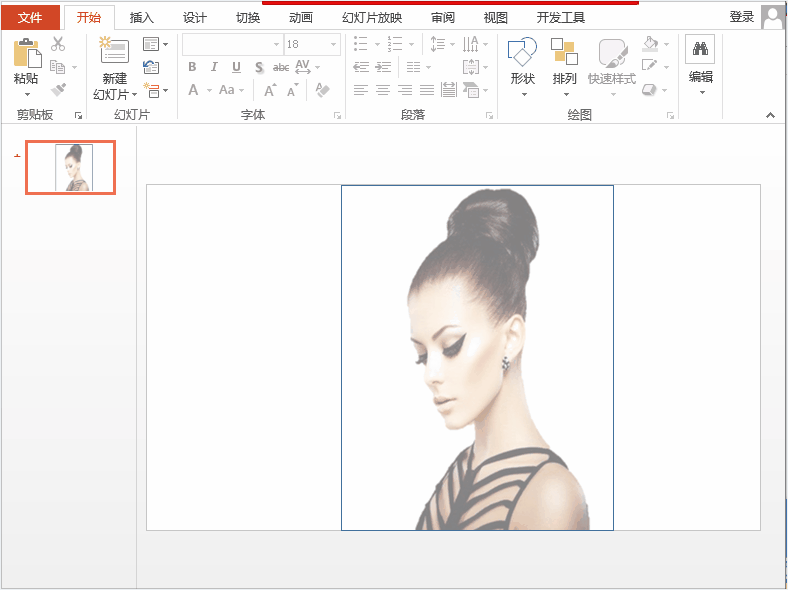The height and width of the screenshot is (590, 788).
Task: Click the Font Color A icon
Action: pos(193,90)
